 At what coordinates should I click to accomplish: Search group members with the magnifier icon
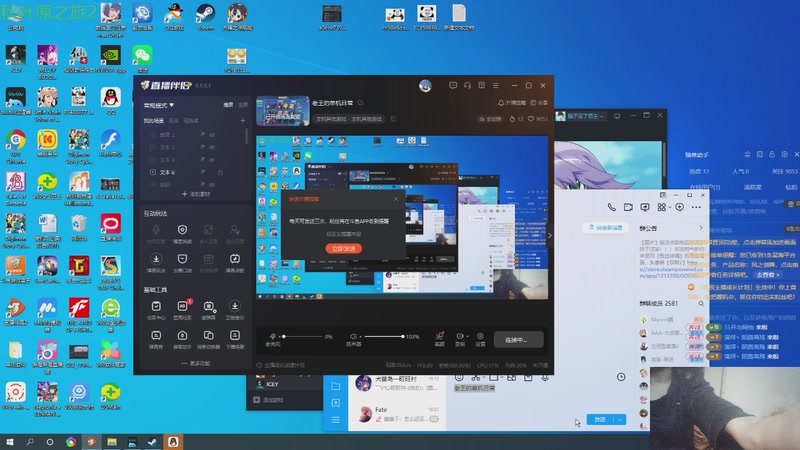click(x=701, y=304)
